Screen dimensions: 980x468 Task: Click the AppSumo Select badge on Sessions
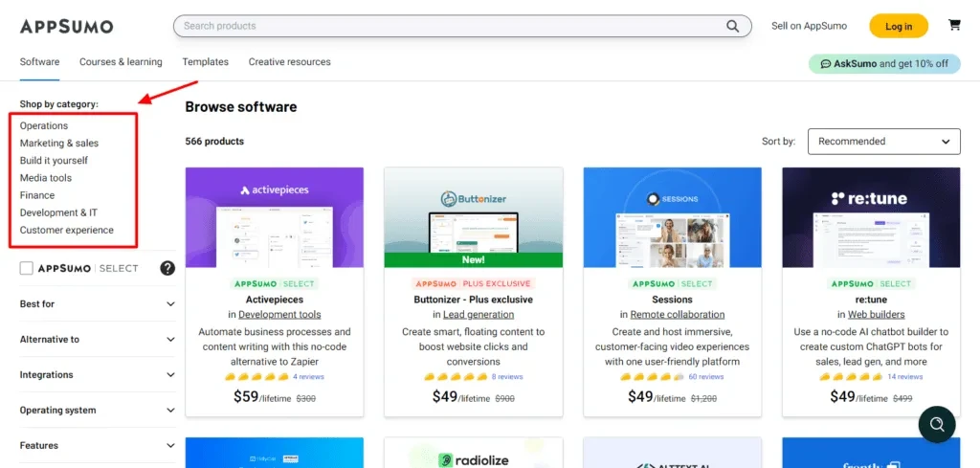673,283
